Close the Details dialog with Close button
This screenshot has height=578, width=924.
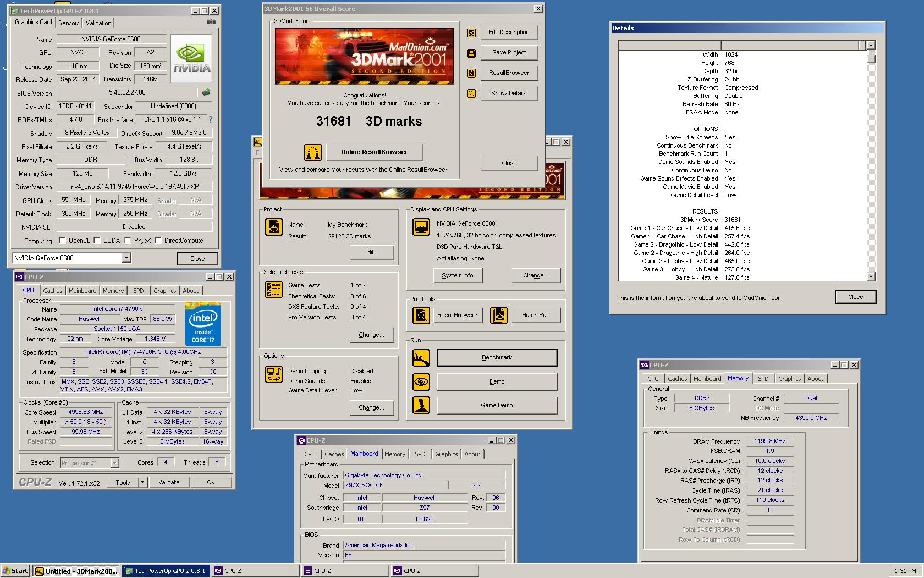click(x=856, y=297)
